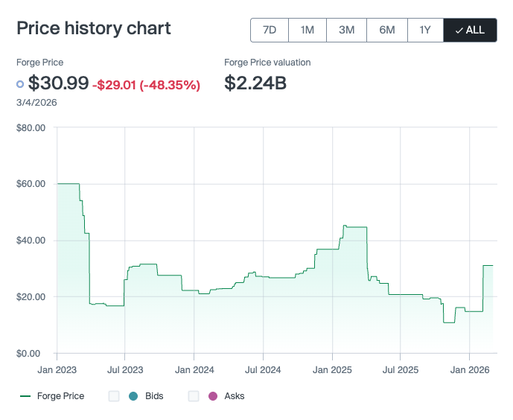Image resolution: width=513 pixels, height=420 pixels.
Task: Select the 7D time range
Action: [x=270, y=31]
